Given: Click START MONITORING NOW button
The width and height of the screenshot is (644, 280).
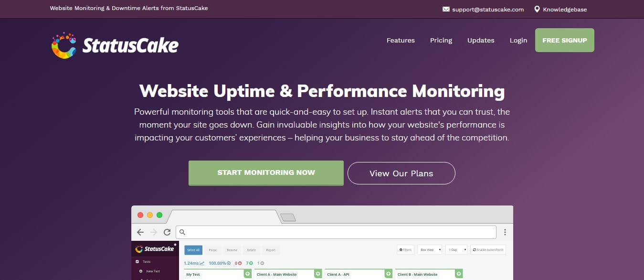Looking at the screenshot, I should pos(266,173).
